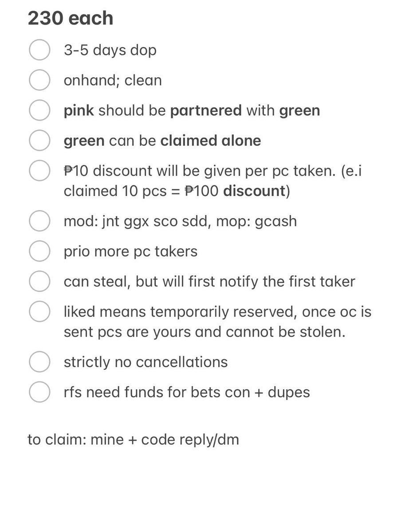
Task: Check the 'liked means temporarily reserved' circle
Action: [x=39, y=312]
